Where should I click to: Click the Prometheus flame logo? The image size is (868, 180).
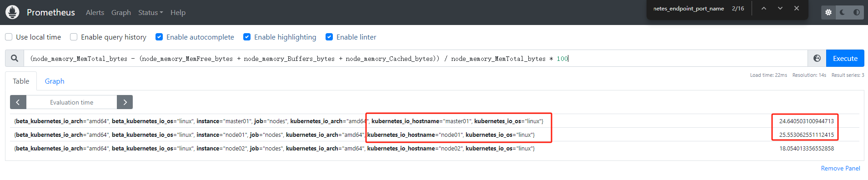[x=12, y=12]
